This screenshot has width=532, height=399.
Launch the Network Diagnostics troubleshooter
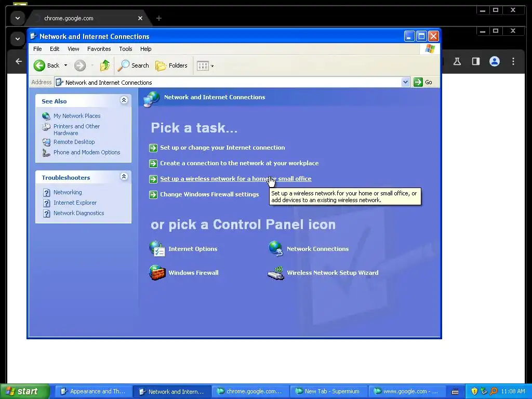[79, 213]
